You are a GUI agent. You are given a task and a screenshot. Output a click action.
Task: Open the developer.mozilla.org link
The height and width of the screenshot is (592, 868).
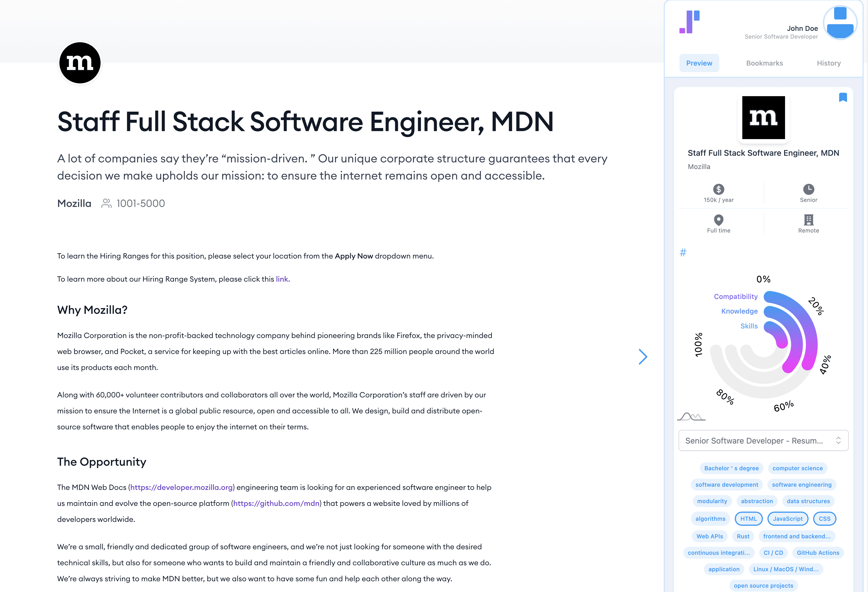[181, 487]
